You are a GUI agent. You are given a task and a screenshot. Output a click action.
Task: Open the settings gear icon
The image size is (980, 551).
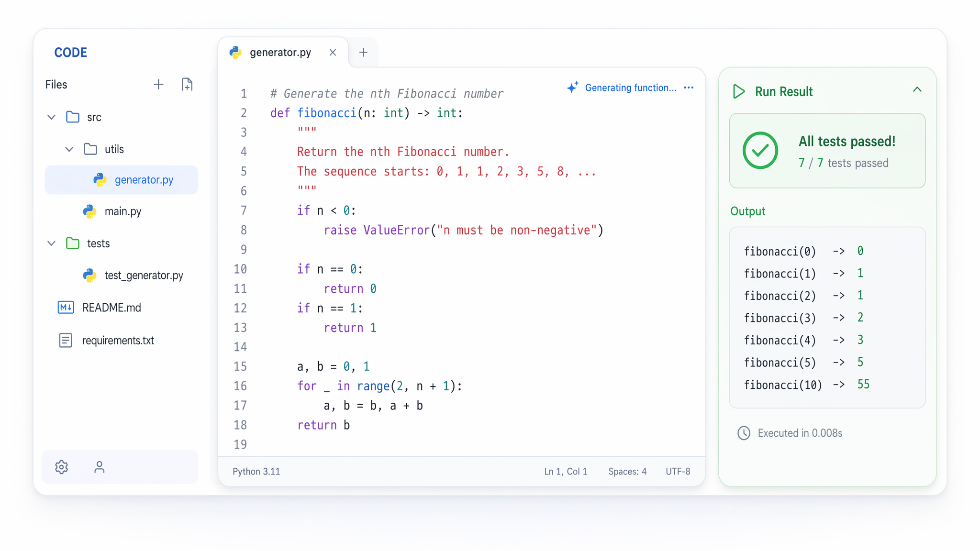coord(61,467)
